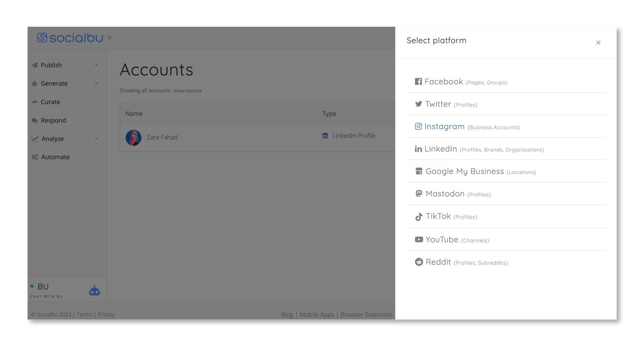Click the YouTube play icon

coord(419,239)
